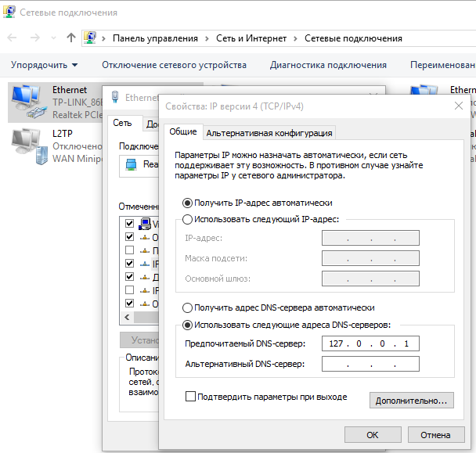
Task: Toggle checkbox of component starting with Д
Action: tap(129, 276)
